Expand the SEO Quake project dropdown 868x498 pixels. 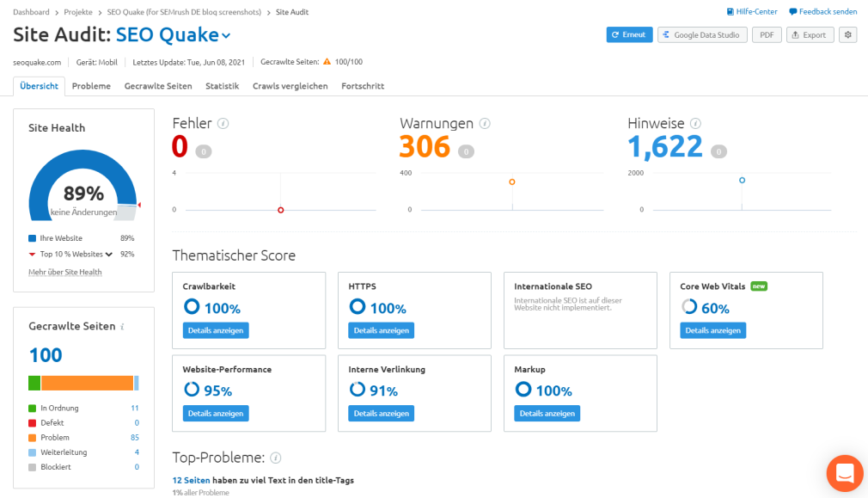click(226, 36)
